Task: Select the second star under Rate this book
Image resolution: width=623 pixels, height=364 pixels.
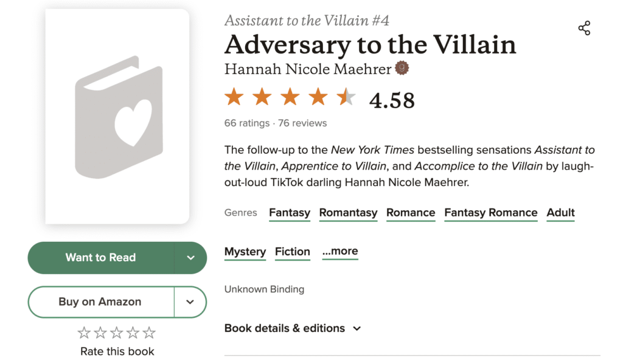Action: click(101, 332)
